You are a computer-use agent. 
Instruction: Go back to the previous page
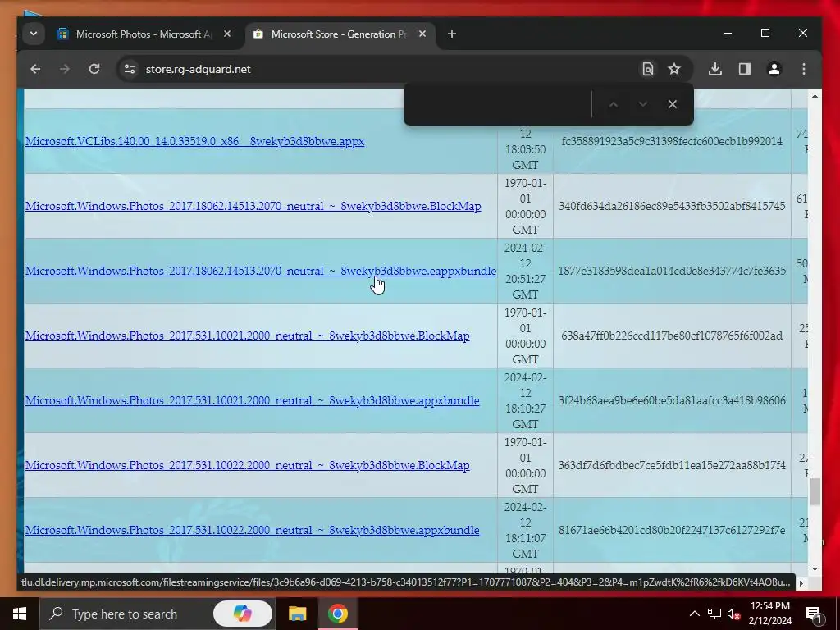pos(35,69)
